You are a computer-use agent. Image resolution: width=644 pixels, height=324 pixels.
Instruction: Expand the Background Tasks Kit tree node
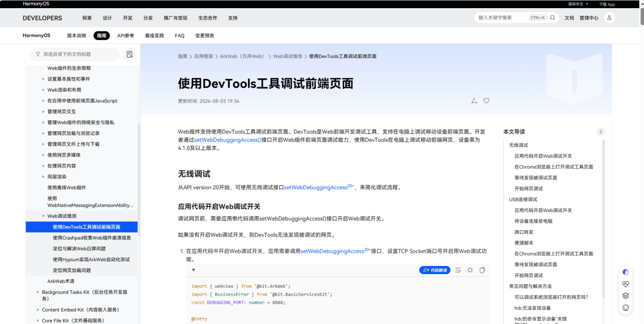pos(38,292)
